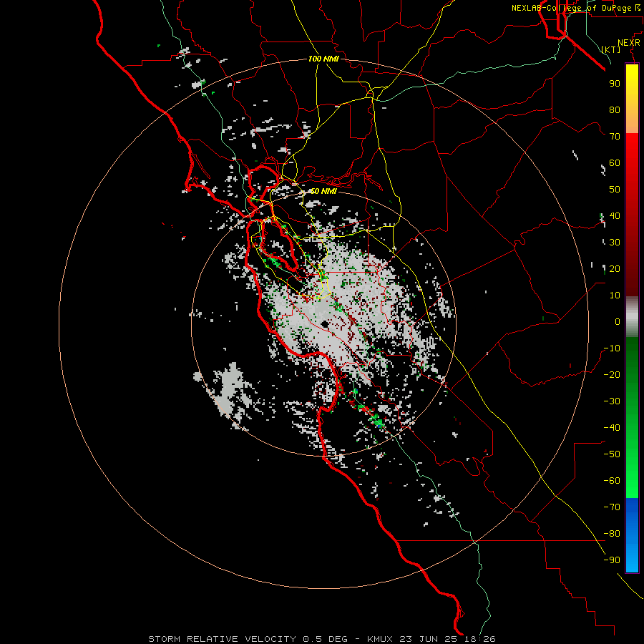The image size is (644, 644).
Task: Select the -10 value on velocity scale
Action: pos(612,348)
